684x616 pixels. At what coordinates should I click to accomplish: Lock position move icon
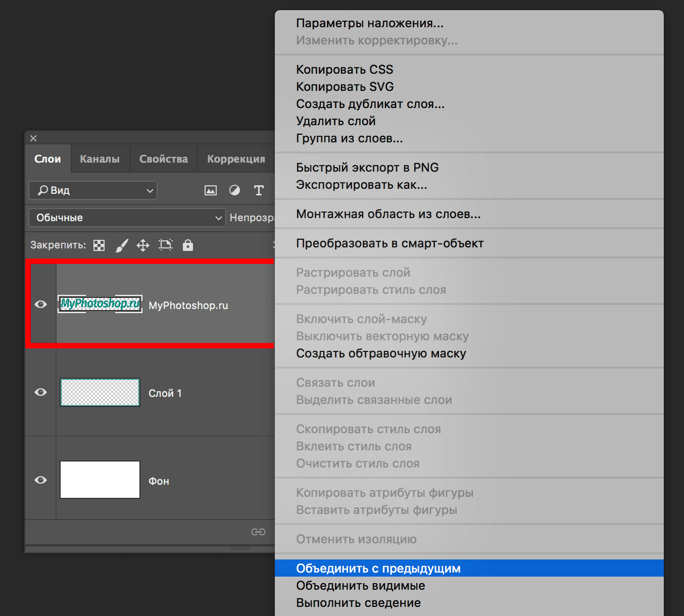click(x=143, y=245)
